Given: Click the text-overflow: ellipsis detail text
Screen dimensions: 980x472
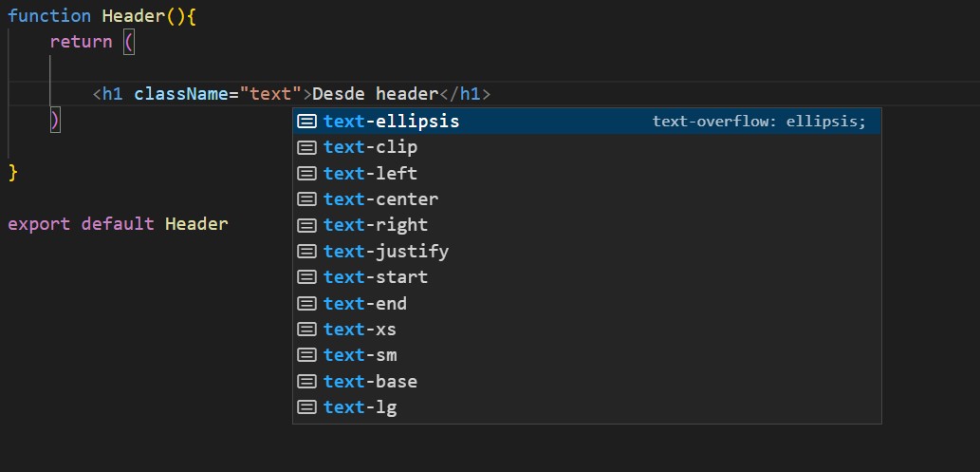Looking at the screenshot, I should pyautogui.click(x=759, y=123).
